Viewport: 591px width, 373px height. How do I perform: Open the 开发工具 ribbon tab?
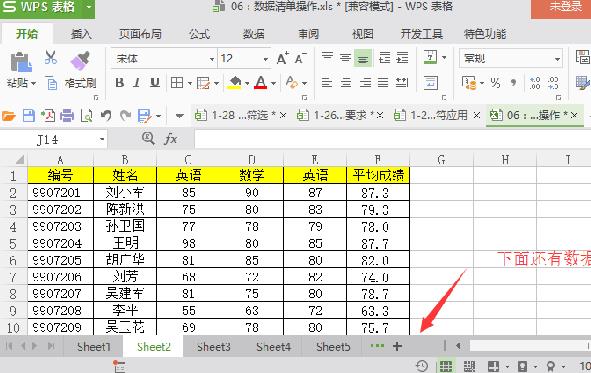pos(421,34)
